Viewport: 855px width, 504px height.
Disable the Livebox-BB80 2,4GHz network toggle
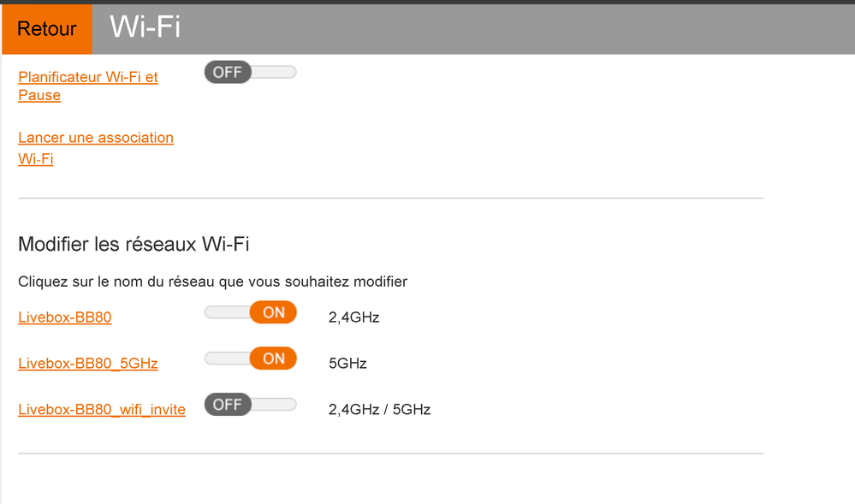250,311
